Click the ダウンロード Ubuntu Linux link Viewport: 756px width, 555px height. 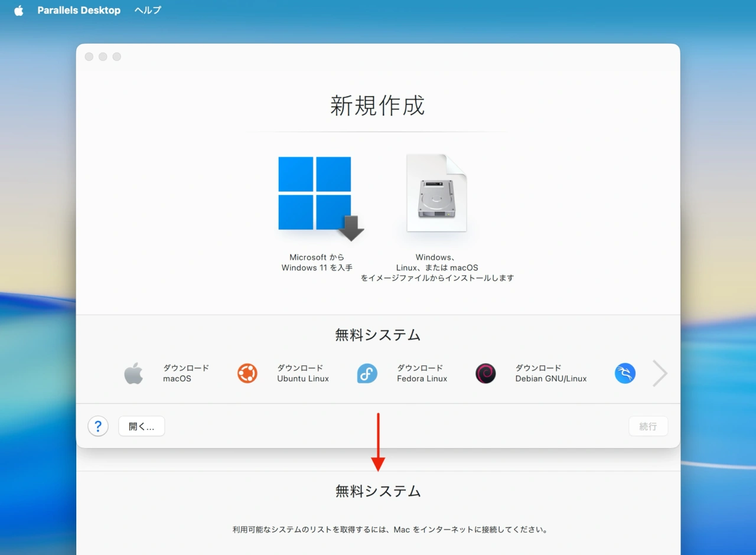click(x=302, y=373)
